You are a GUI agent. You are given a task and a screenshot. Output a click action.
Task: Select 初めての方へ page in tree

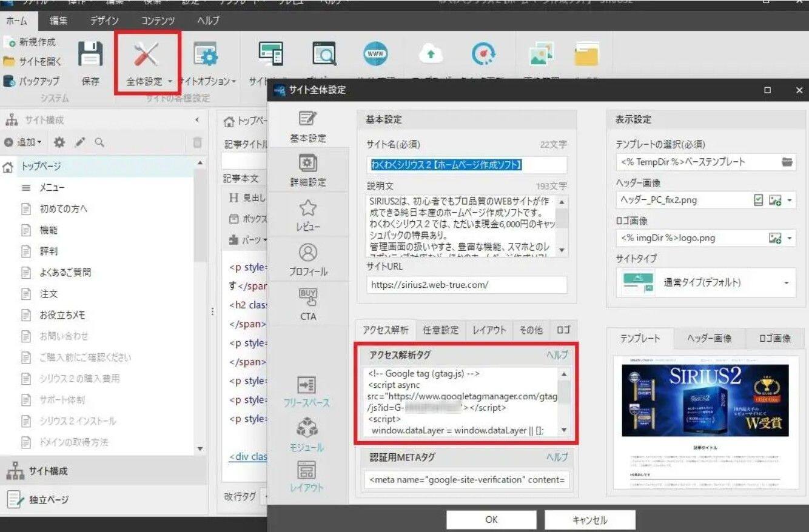click(64, 208)
